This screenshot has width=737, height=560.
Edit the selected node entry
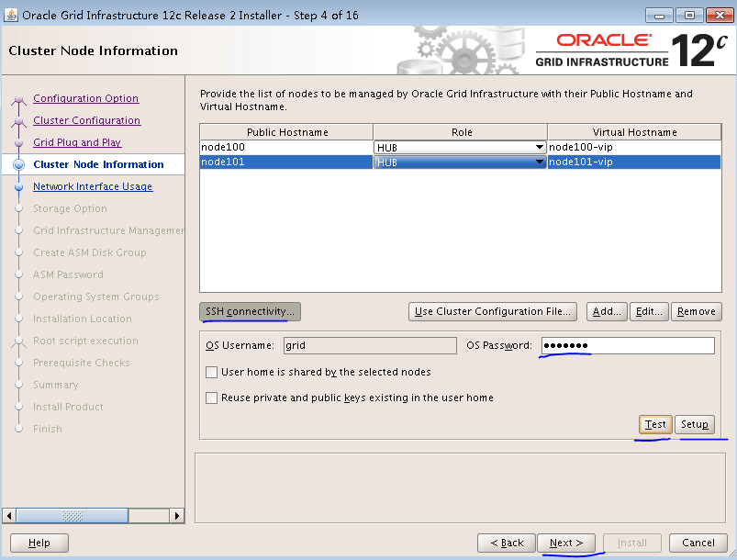[649, 312]
